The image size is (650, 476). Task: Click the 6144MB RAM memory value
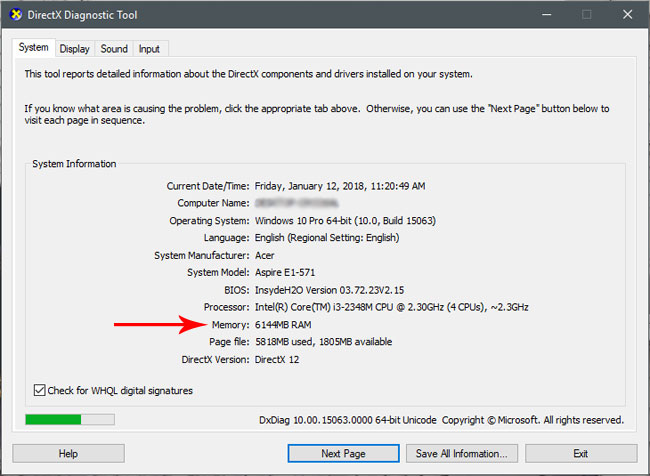click(x=283, y=325)
